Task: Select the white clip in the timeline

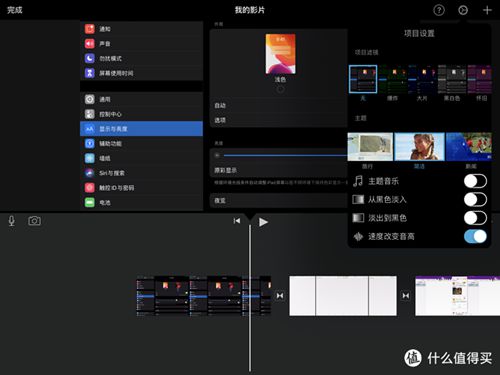Action: 343,296
